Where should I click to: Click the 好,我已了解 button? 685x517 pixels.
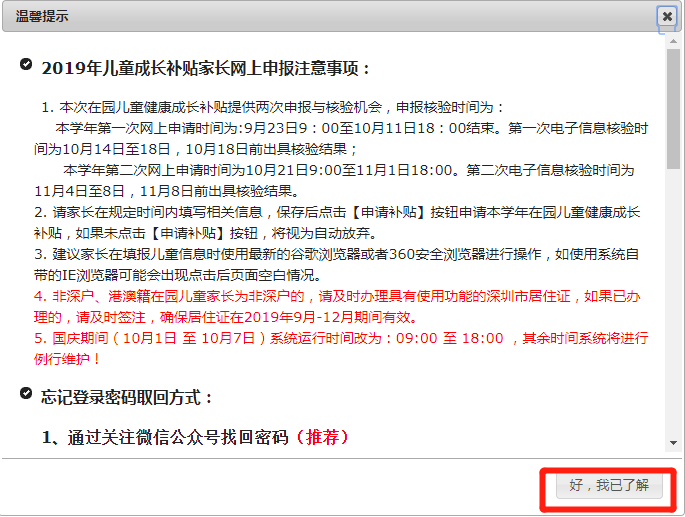click(x=609, y=486)
